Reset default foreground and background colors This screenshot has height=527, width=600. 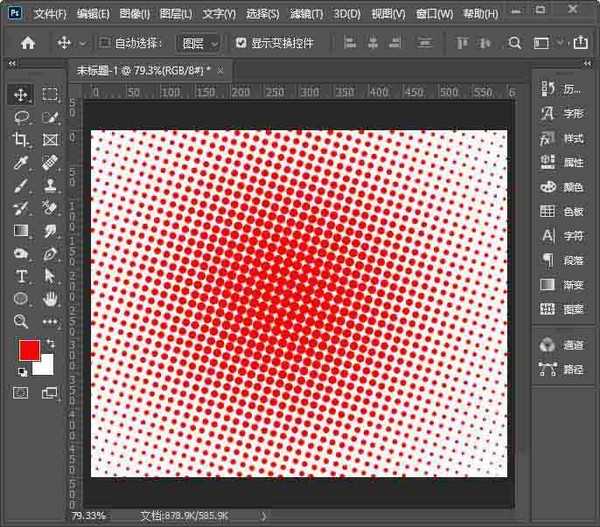pos(23,372)
